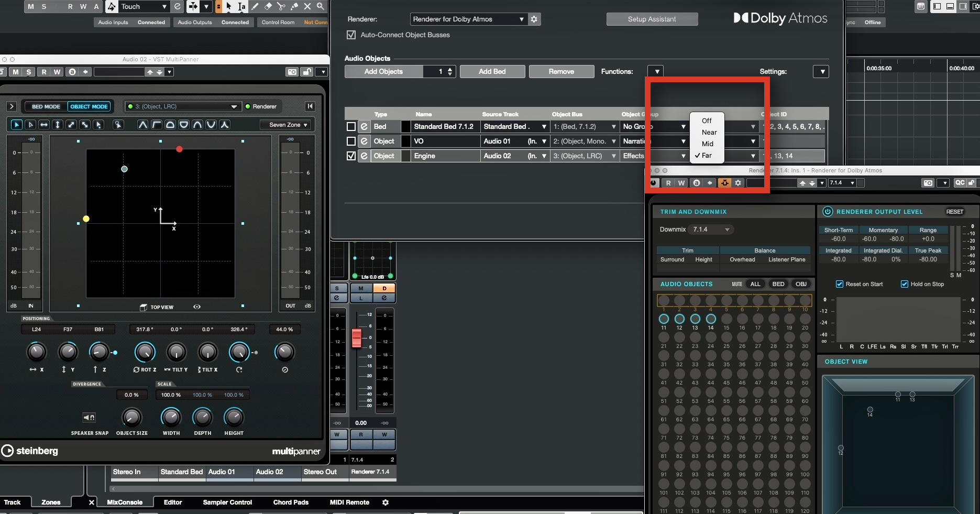This screenshot has width=980, height=514.
Task: Toggle Renderer Output Level power button
Action: pos(828,212)
